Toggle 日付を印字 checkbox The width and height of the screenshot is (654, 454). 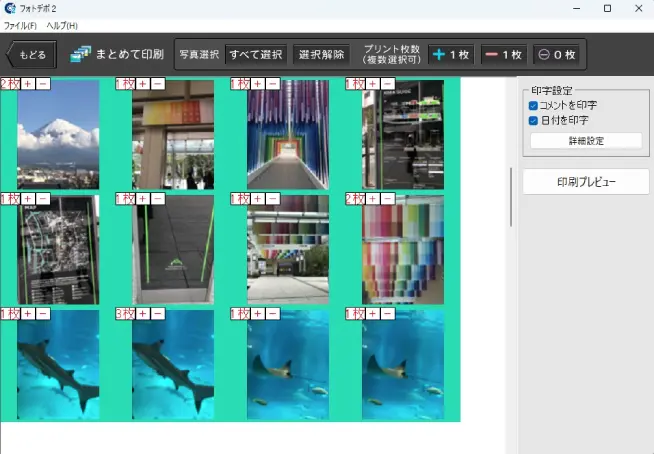pyautogui.click(x=533, y=121)
